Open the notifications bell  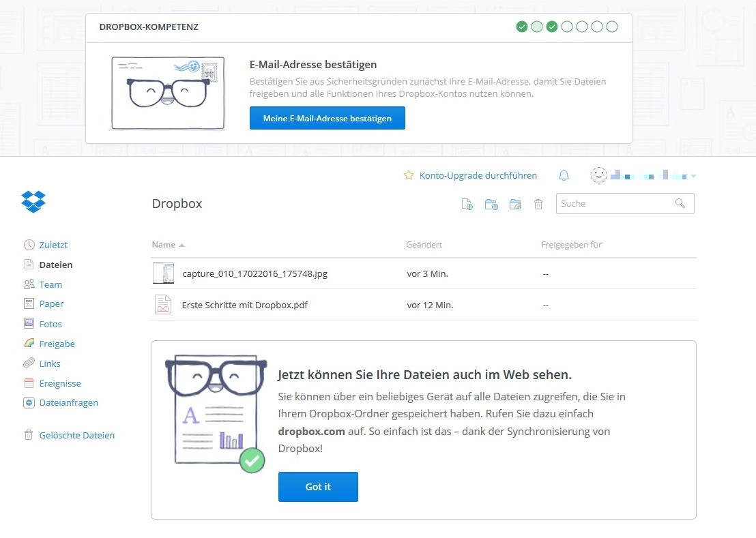564,176
